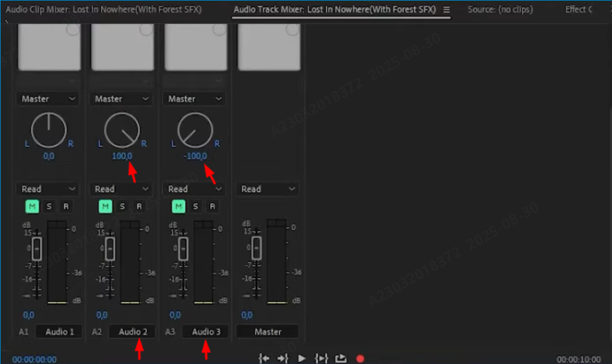This screenshot has height=364, width=612.
Task: Click Audio 2 volume fader handle
Action: click(110, 248)
